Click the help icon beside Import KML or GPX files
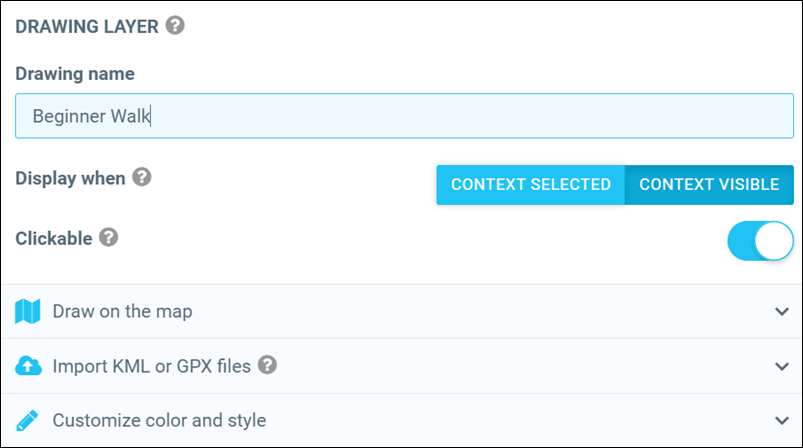 [x=267, y=365]
